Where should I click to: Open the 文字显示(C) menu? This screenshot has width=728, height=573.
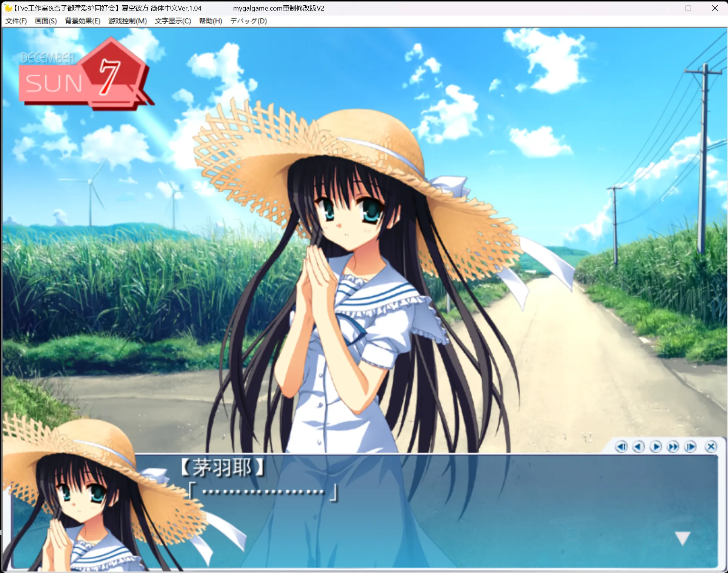pyautogui.click(x=172, y=21)
